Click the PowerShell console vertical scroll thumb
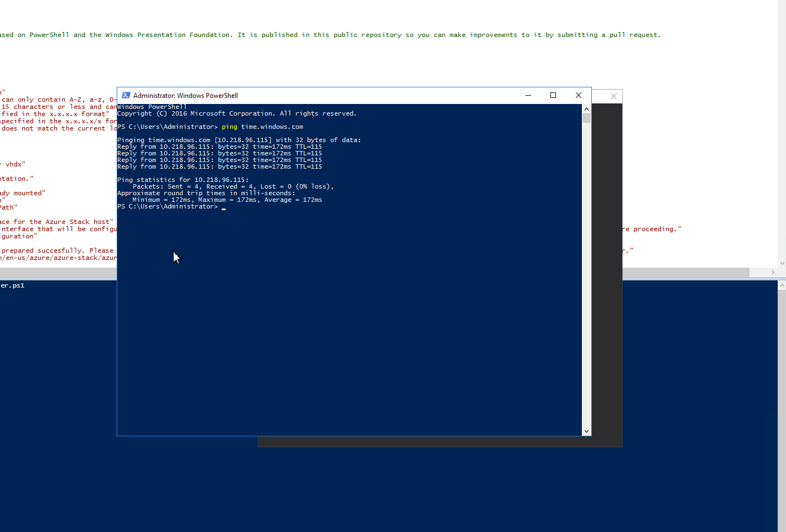Viewport: 786px width, 532px height. click(x=586, y=118)
